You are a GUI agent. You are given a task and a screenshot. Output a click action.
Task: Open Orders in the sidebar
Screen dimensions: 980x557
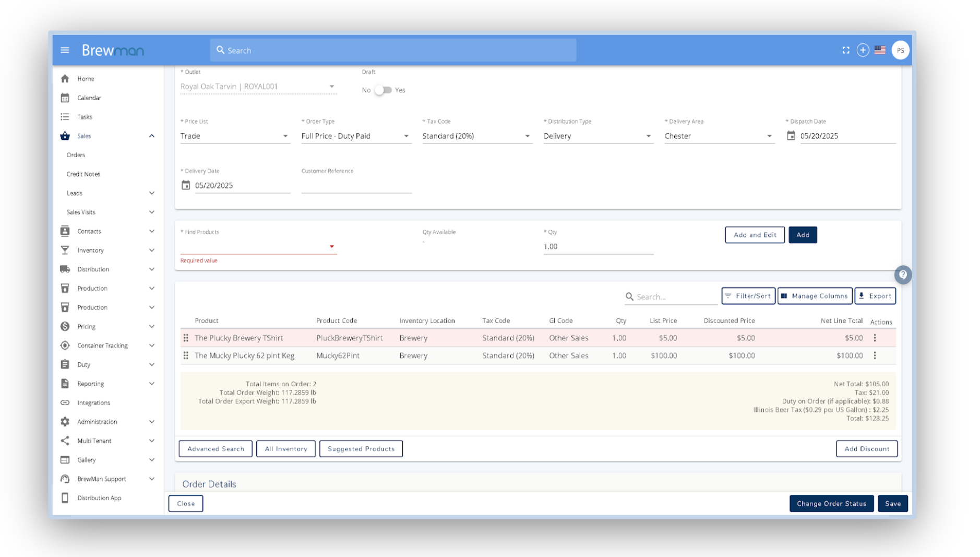tap(76, 155)
